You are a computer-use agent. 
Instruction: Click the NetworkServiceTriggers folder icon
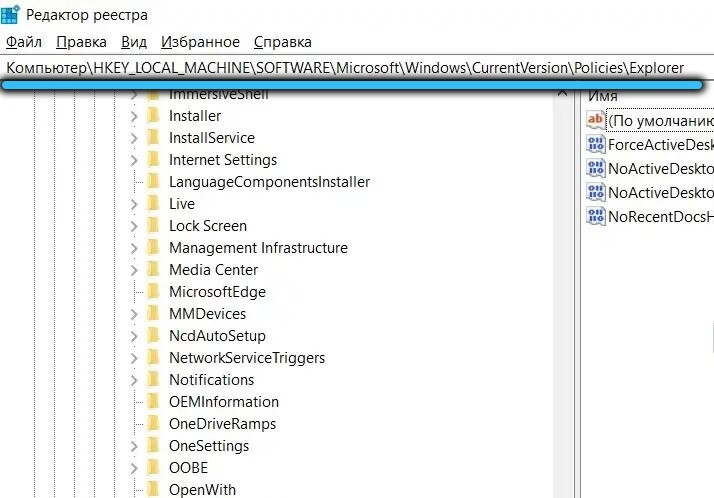point(153,357)
